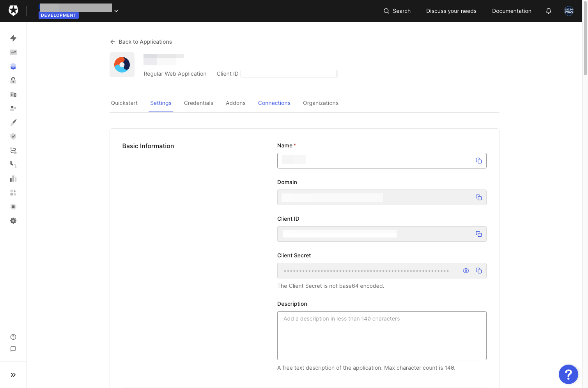
Task: Reveal the Client Secret with eye icon
Action: tap(466, 271)
